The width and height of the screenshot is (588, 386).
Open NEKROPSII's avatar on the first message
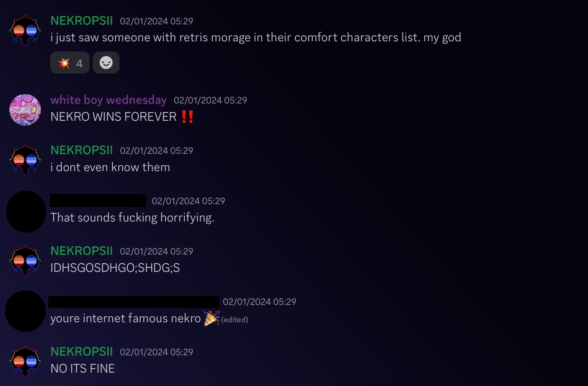(x=25, y=31)
